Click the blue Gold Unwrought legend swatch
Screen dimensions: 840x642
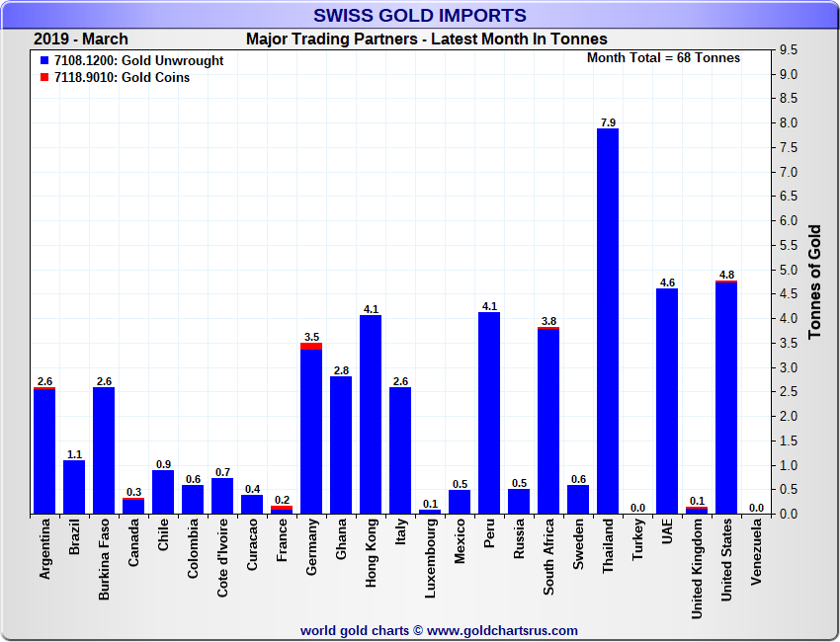click(x=44, y=61)
